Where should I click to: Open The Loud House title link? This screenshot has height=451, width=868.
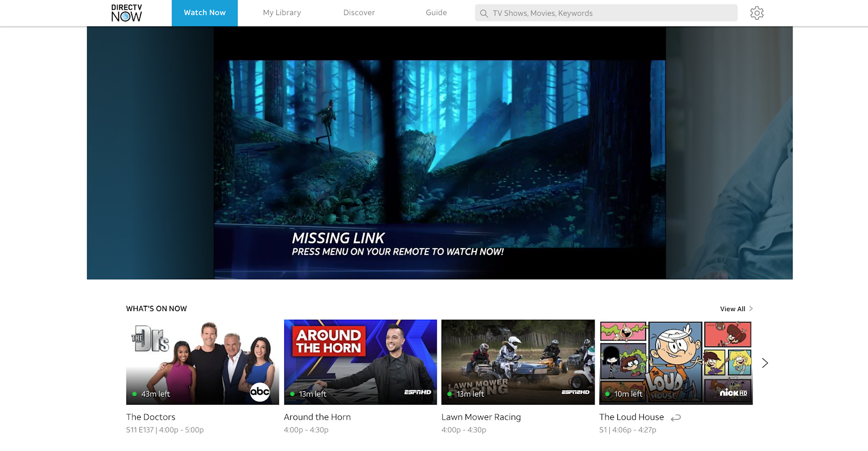click(x=631, y=417)
